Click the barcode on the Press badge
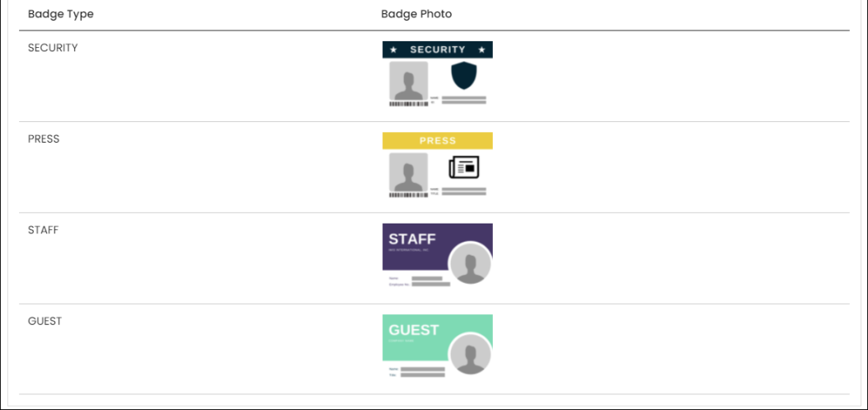868x410 pixels. [409, 195]
